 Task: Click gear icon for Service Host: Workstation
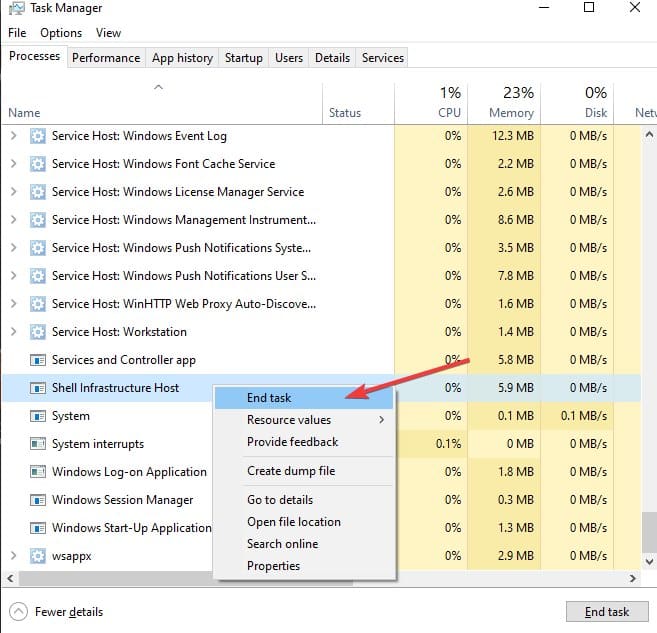pos(38,332)
